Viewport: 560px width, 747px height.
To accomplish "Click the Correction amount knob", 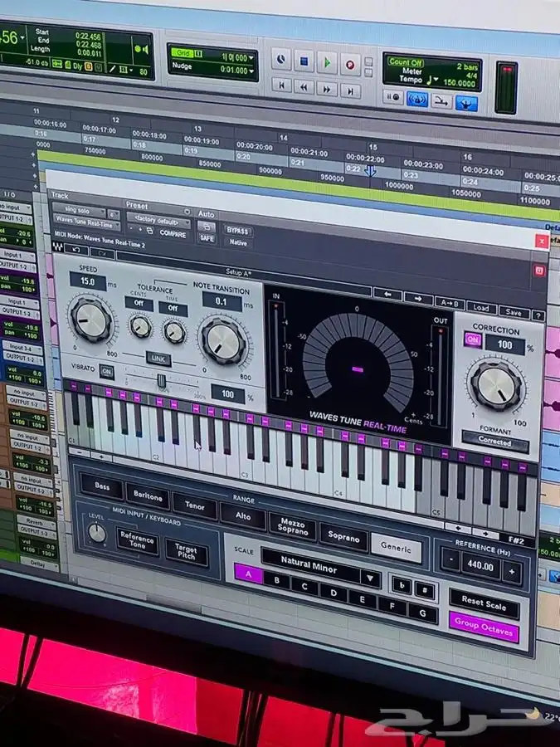I will tap(496, 385).
